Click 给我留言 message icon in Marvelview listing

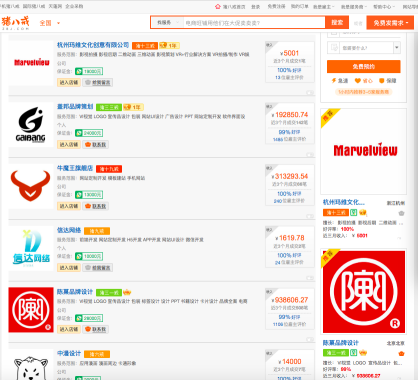(x=98, y=82)
